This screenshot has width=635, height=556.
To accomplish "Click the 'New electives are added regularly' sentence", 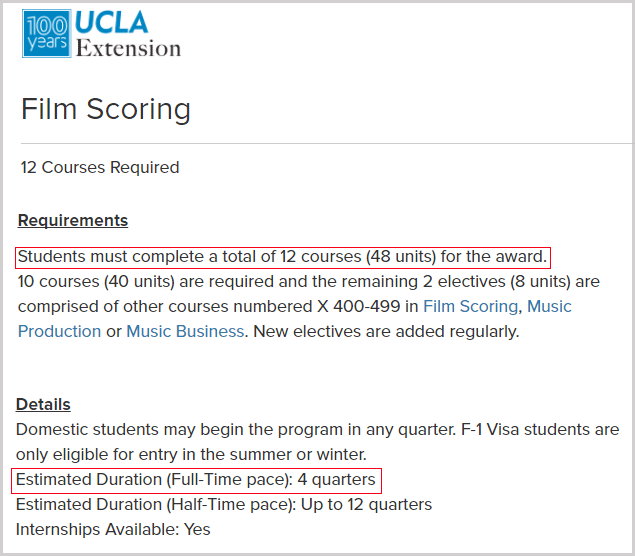I will [386, 332].
